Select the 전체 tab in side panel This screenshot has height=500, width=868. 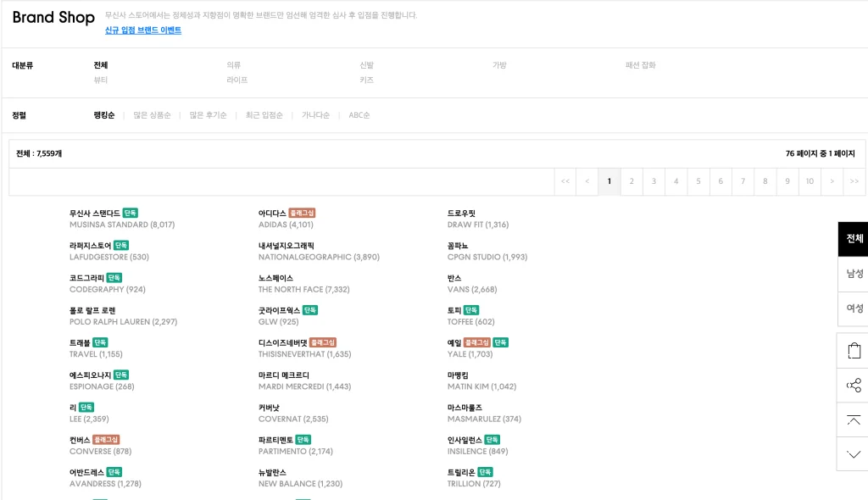(853, 239)
